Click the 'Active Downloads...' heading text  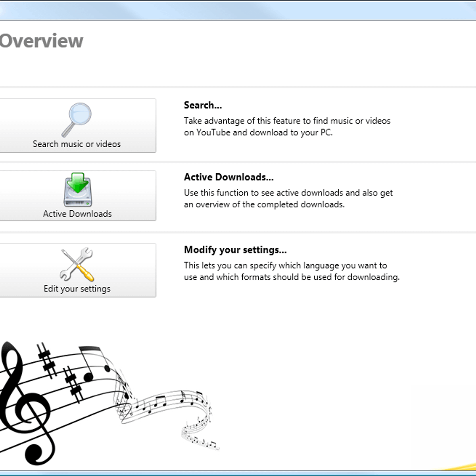(228, 177)
